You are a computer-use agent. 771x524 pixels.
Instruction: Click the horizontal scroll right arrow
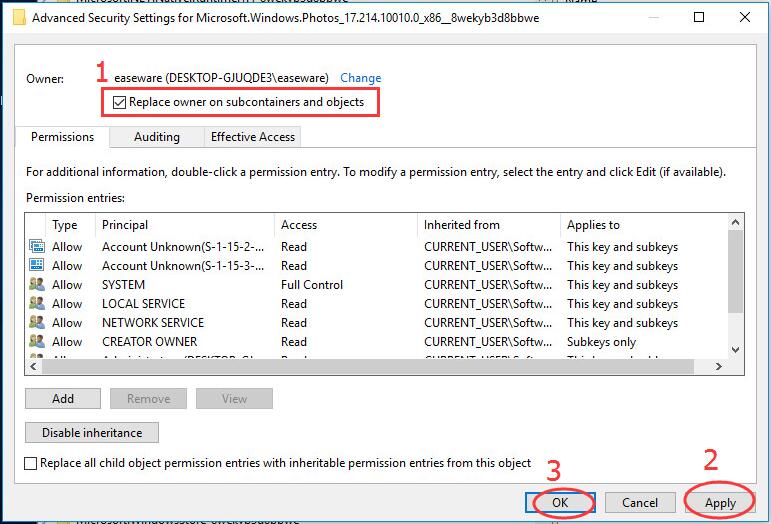point(719,366)
